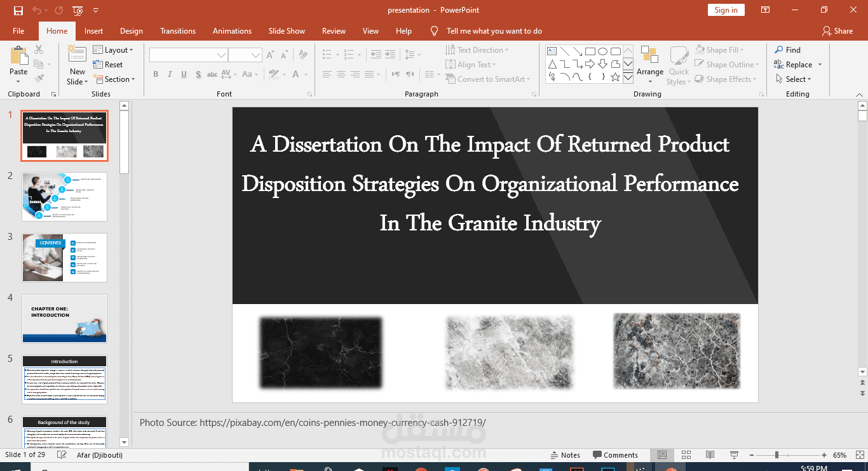Switch to the Design tab
The image size is (868, 471).
point(132,31)
